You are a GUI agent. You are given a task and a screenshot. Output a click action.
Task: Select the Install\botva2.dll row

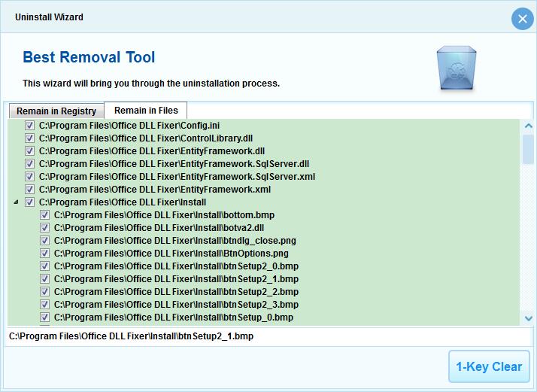[x=159, y=228]
